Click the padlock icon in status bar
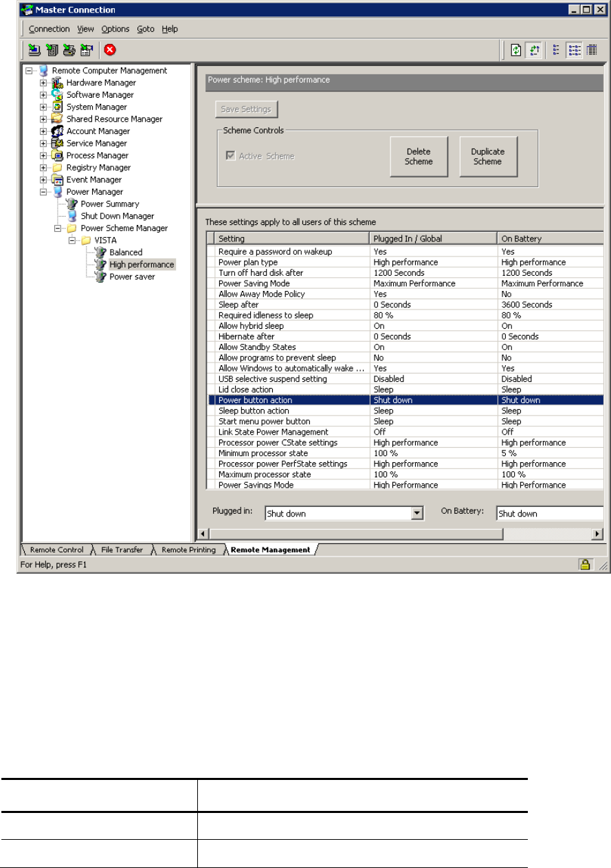 pyautogui.click(x=585, y=565)
